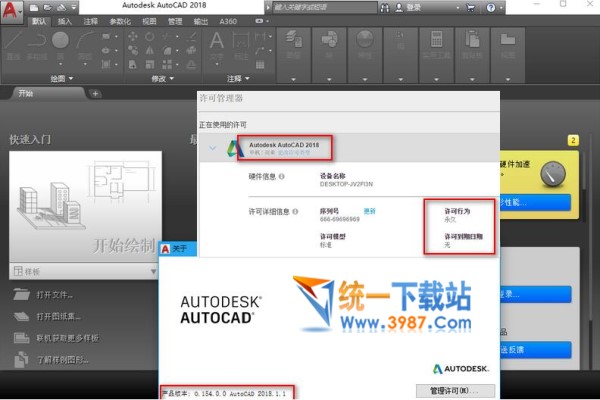Switch to the 插入 ribbon tab

tap(65, 21)
